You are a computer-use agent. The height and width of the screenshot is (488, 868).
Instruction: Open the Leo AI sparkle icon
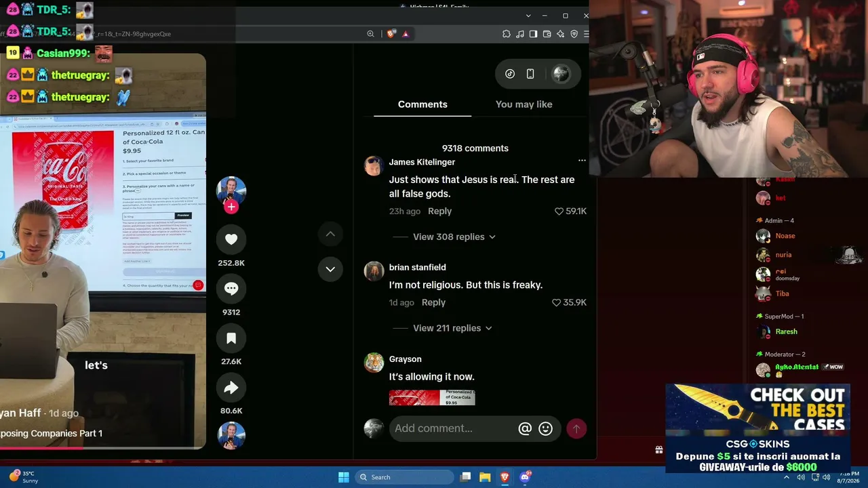click(x=561, y=34)
